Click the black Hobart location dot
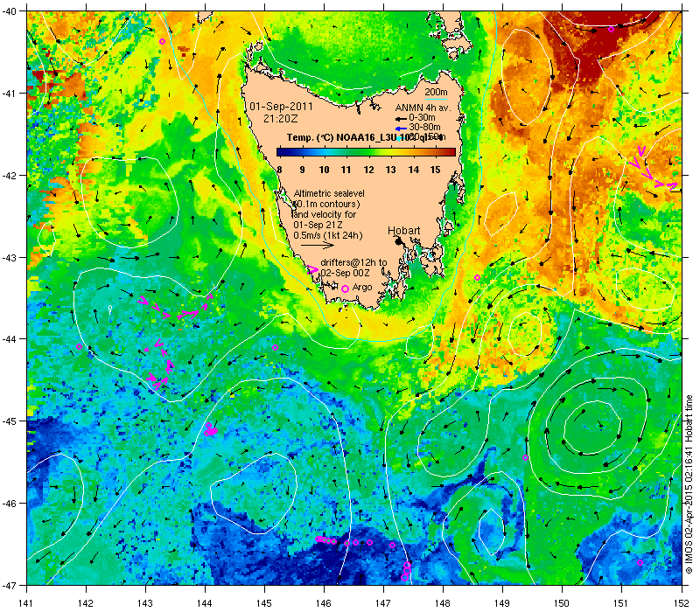Viewport: 700px width, 612px height. pyautogui.click(x=399, y=241)
